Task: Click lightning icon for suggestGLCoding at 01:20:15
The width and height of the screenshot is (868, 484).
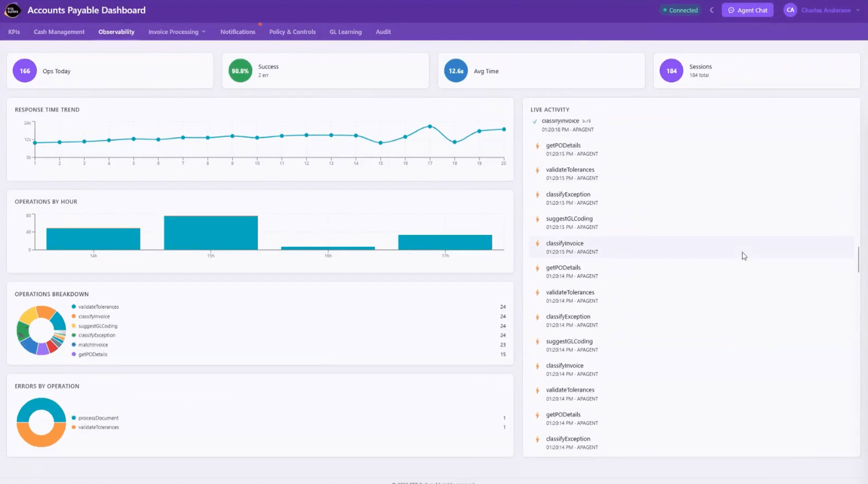Action: [x=538, y=219]
